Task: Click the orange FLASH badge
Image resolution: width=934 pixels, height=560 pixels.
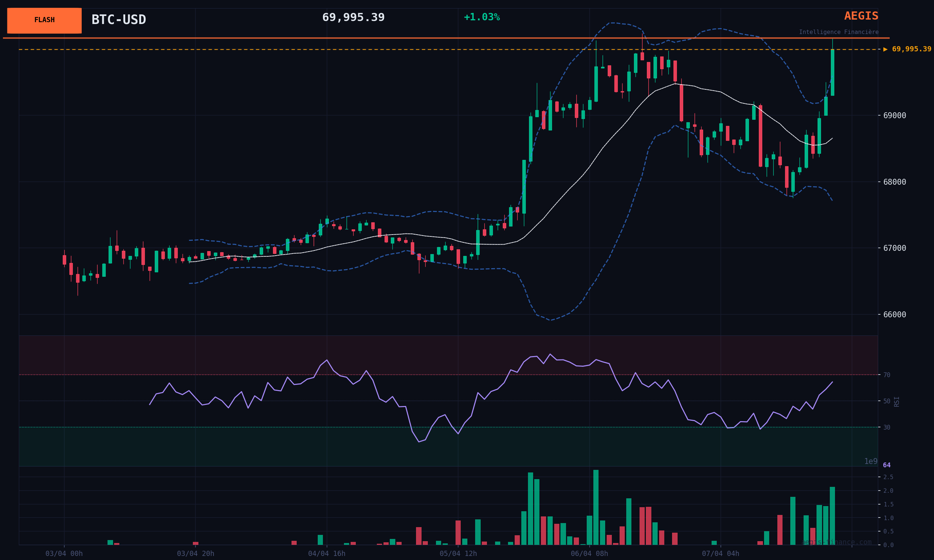Action: coord(44,20)
